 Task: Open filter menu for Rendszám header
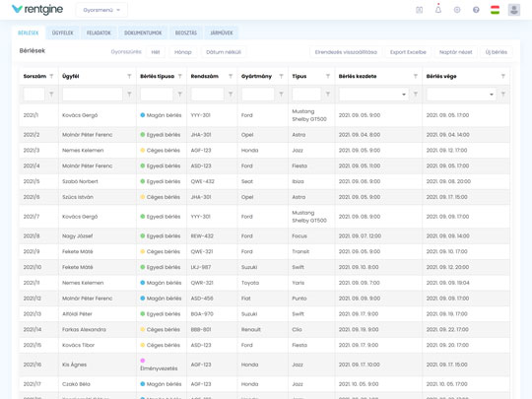(x=231, y=76)
